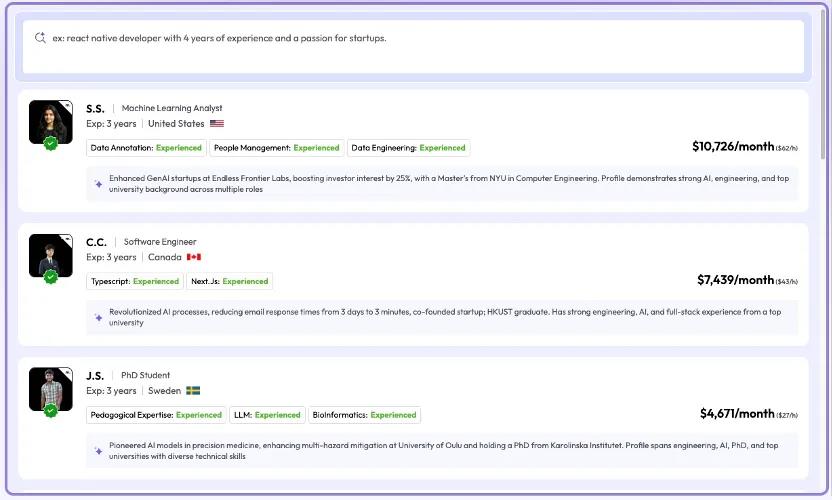Viewport: 832px width, 500px height.
Task: Click the green verified badge on S.S.
Action: point(51,143)
